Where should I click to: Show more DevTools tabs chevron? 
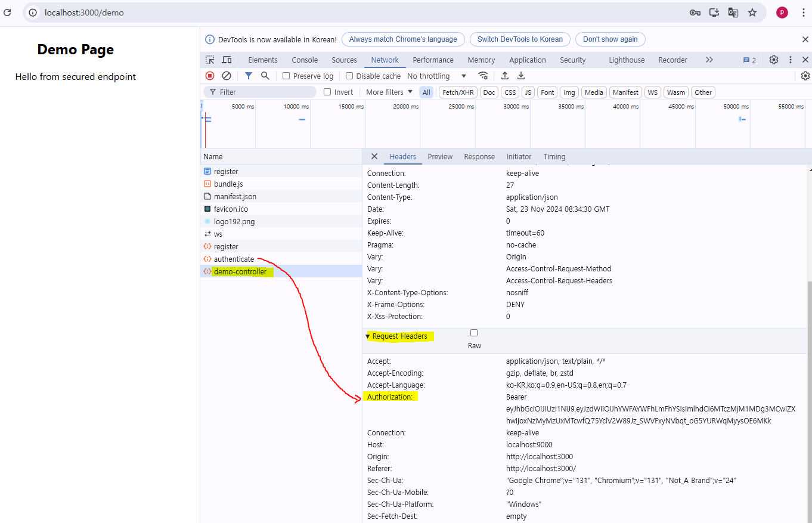click(709, 60)
